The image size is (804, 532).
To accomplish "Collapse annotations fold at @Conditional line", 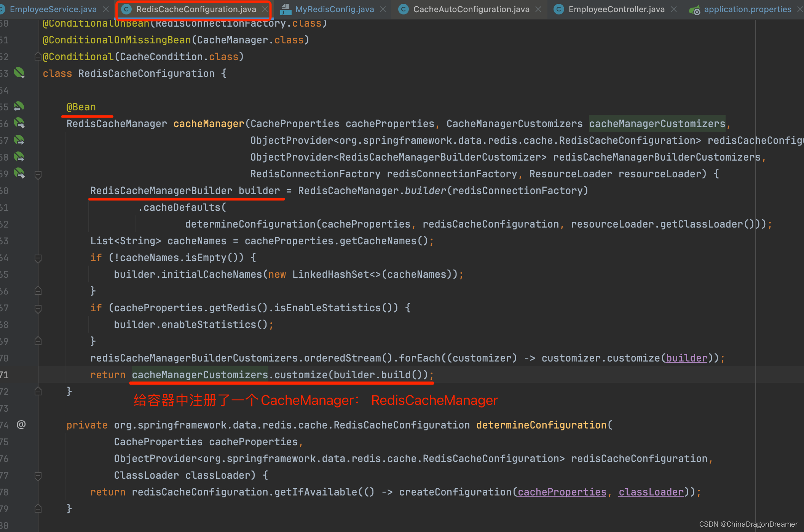I will [38, 57].
